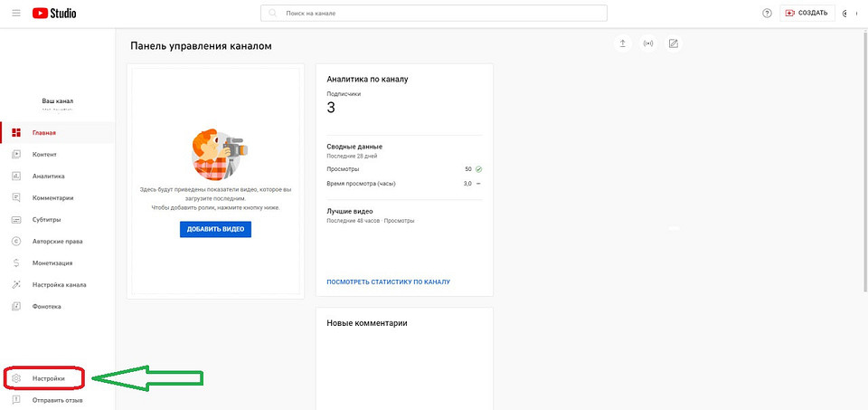Select Субтитры in the sidebar
This screenshot has height=410, width=868.
[47, 220]
